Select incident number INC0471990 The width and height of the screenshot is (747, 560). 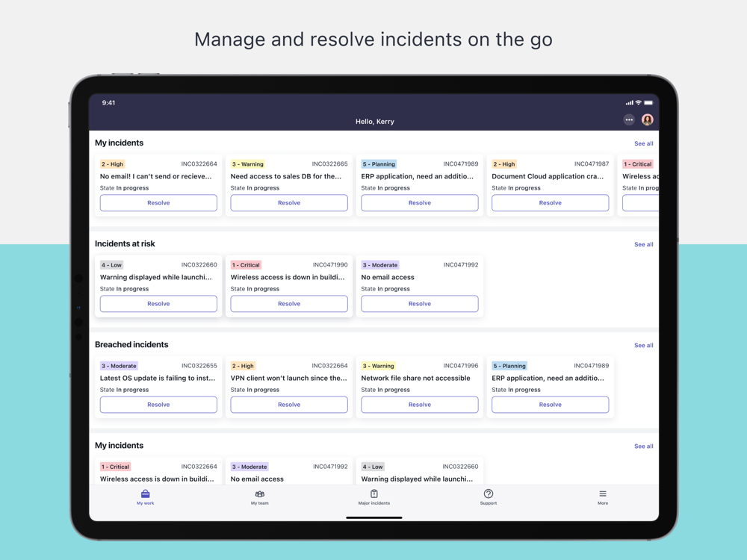(x=330, y=265)
